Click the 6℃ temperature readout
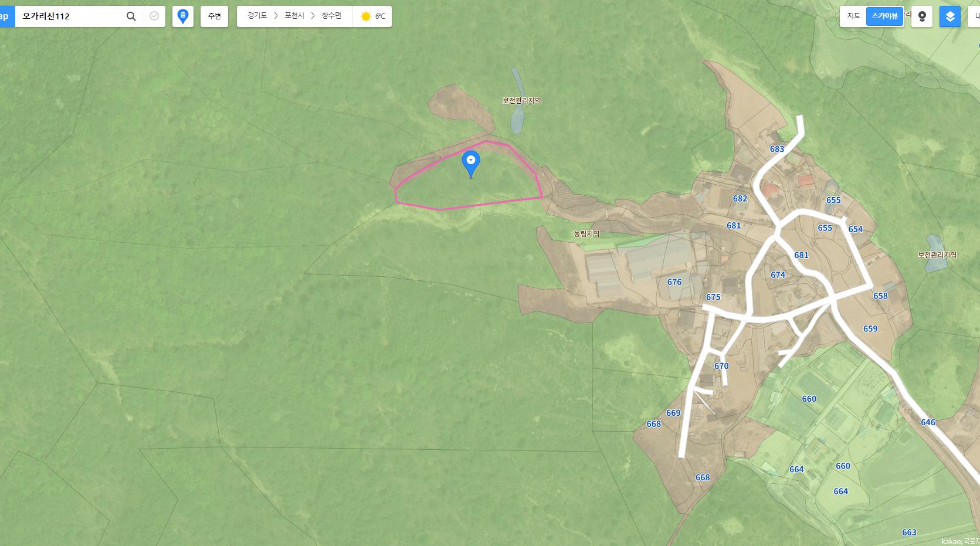The width and height of the screenshot is (980, 546). click(380, 16)
